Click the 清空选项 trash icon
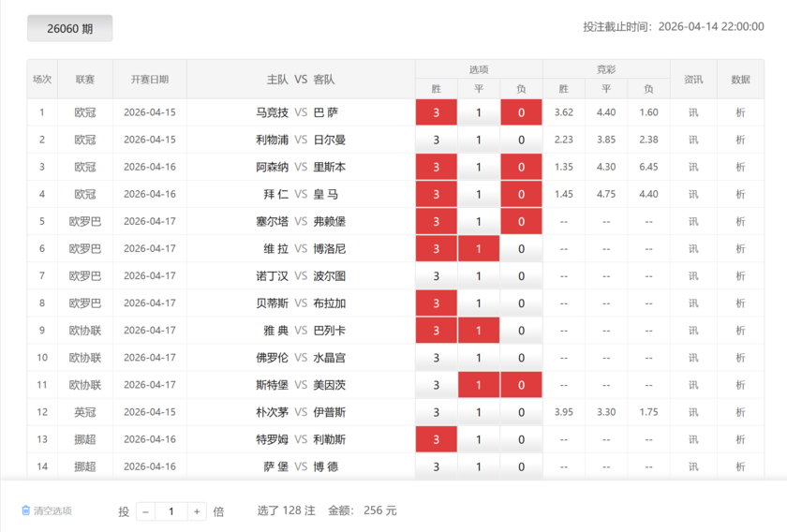Screen dimensions: 787x532 [26, 510]
